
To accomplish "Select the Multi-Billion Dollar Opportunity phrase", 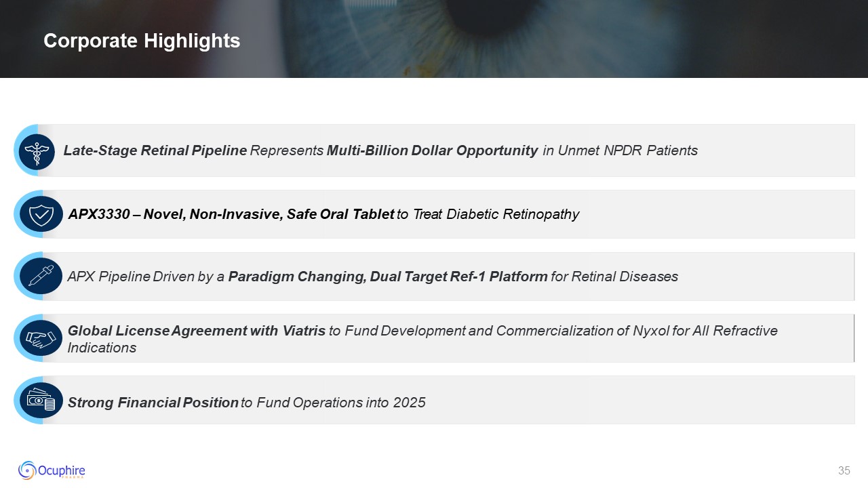I will click(432, 150).
